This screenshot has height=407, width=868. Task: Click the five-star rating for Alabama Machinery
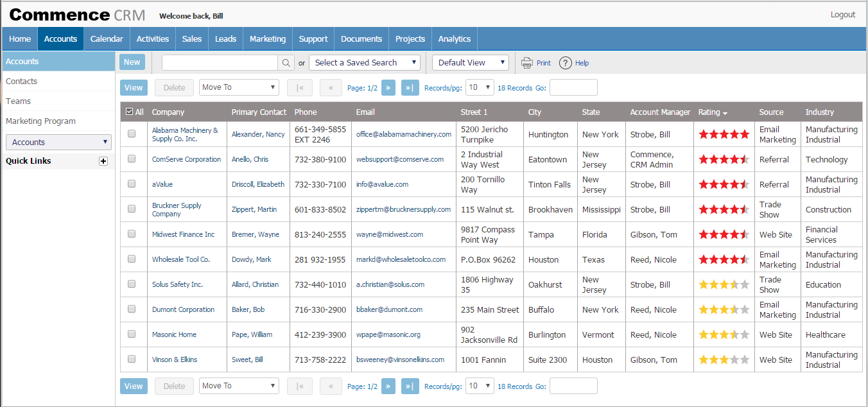click(x=724, y=134)
